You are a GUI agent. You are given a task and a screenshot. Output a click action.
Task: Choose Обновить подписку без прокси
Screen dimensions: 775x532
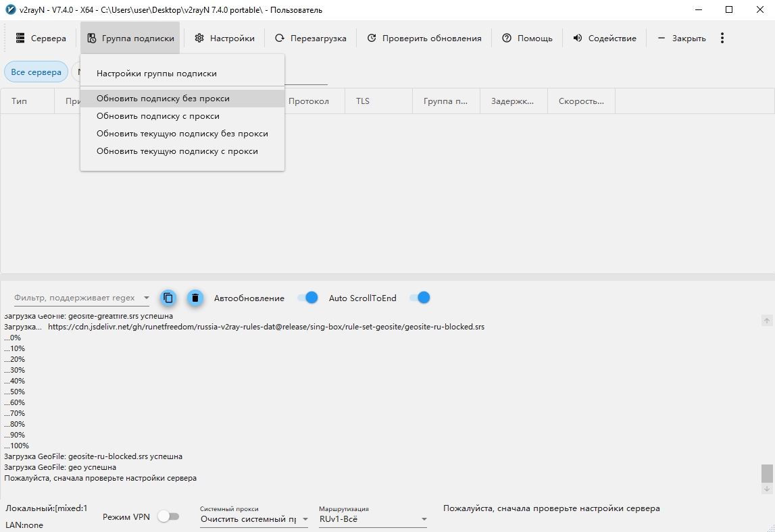point(182,99)
